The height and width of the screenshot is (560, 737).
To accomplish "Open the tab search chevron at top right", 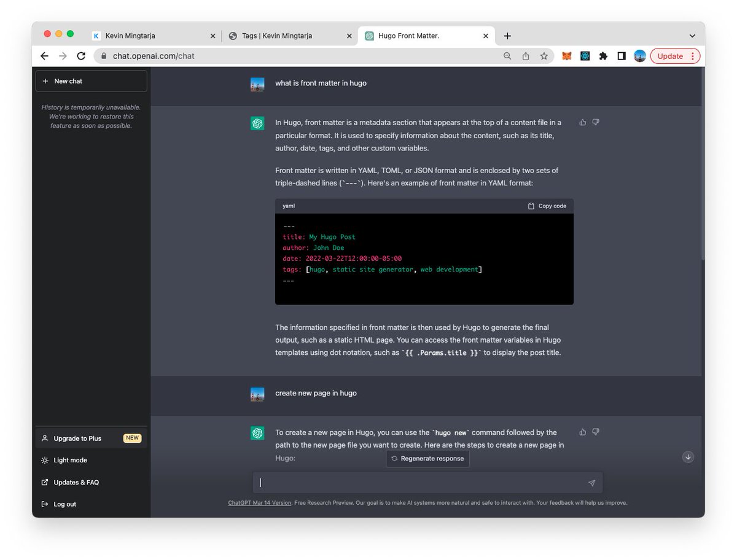I will pos(692,35).
